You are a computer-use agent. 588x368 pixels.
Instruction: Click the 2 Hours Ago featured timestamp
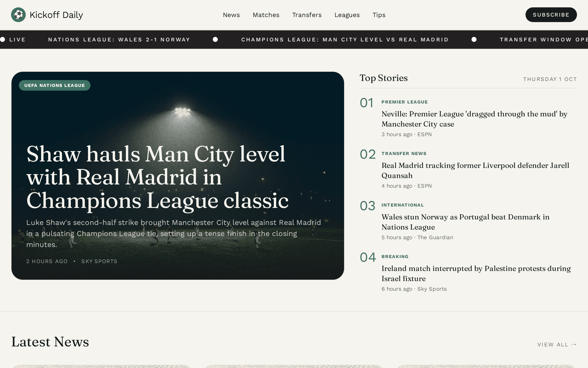coord(47,261)
